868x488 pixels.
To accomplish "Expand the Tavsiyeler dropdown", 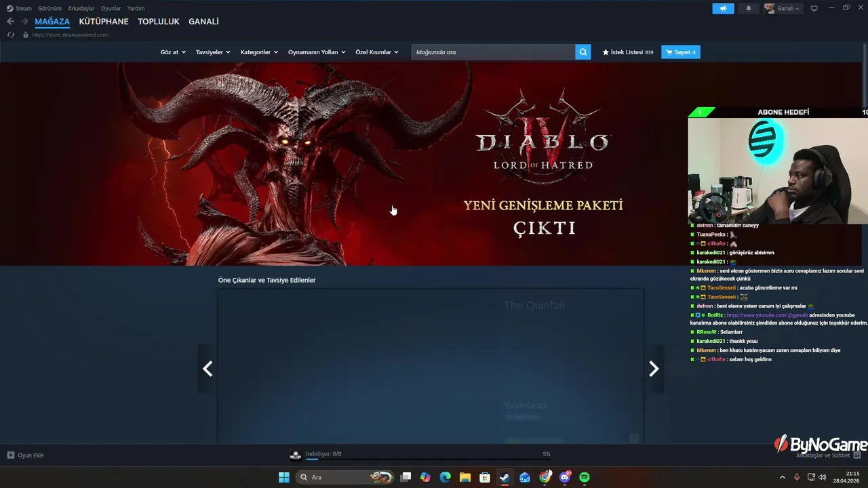I will [x=213, y=52].
